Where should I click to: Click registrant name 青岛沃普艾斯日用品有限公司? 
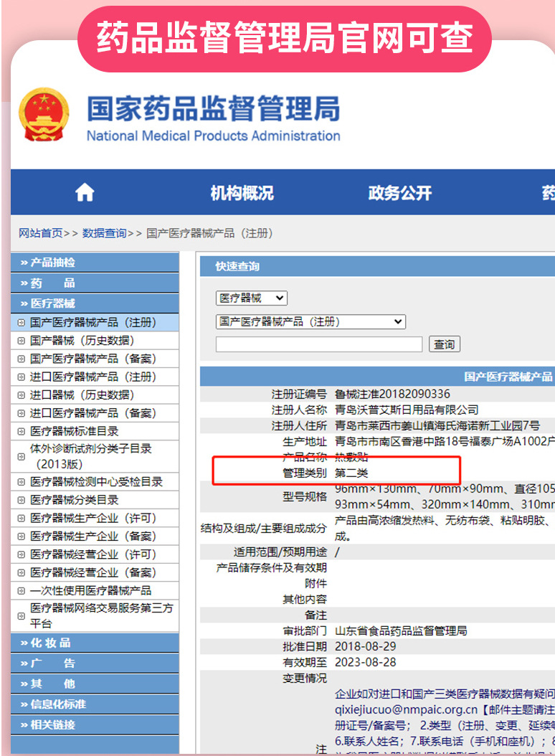pos(407,410)
